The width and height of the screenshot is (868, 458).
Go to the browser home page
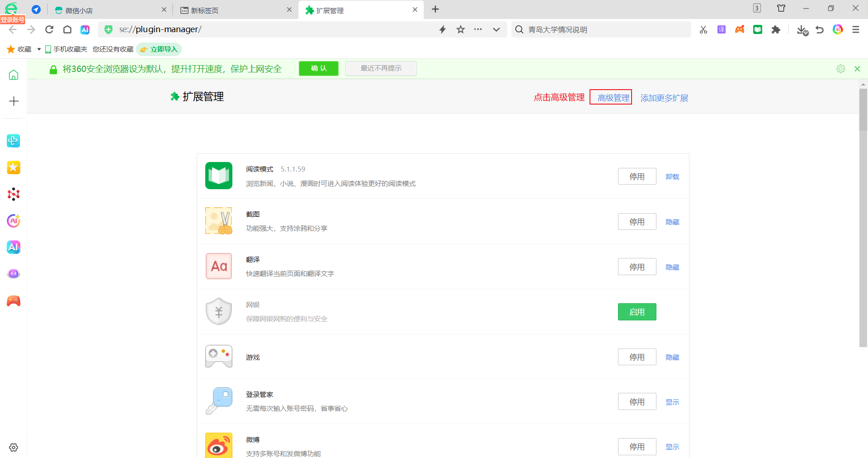pyautogui.click(x=67, y=29)
